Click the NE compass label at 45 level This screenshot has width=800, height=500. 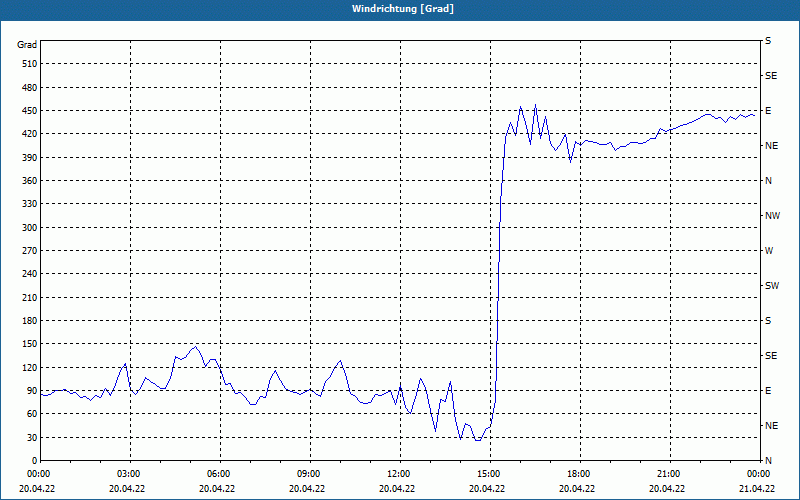771,426
